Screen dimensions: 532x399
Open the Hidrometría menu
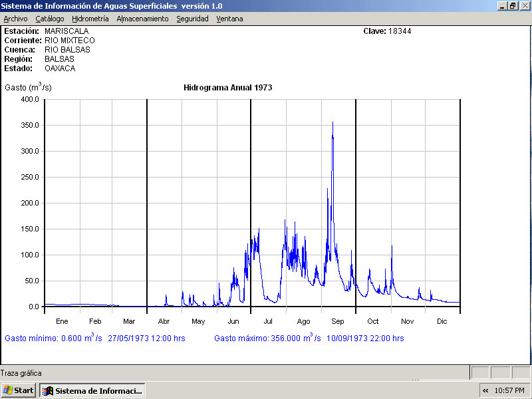90,19
